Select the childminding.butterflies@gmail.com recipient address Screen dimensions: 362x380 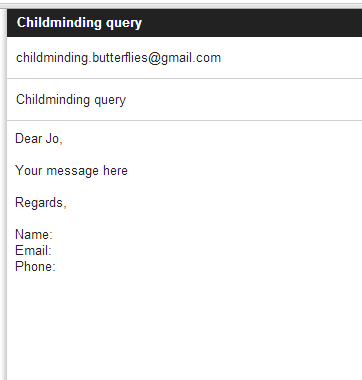[118, 58]
